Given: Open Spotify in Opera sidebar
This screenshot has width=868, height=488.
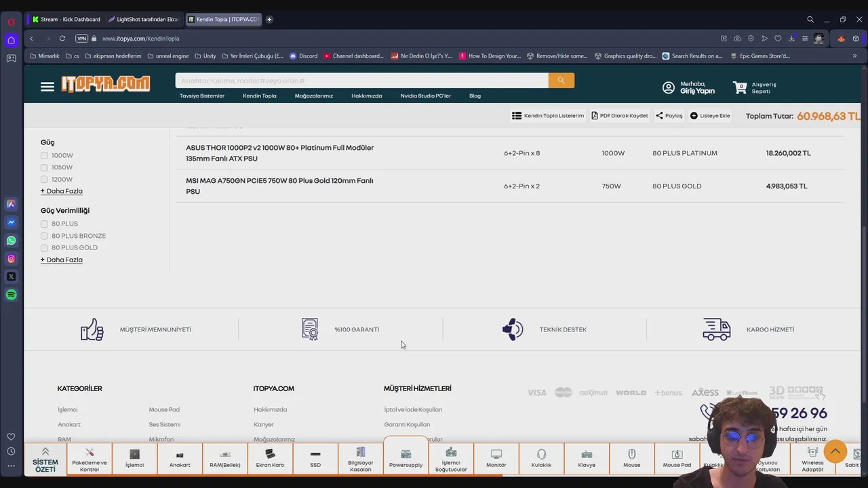Looking at the screenshot, I should [11, 295].
